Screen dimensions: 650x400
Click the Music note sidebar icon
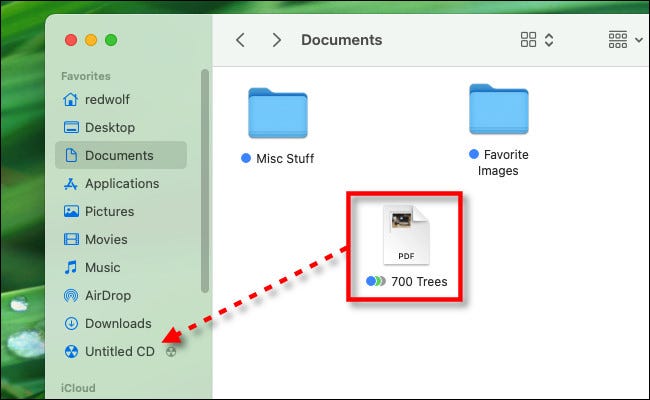(71, 267)
